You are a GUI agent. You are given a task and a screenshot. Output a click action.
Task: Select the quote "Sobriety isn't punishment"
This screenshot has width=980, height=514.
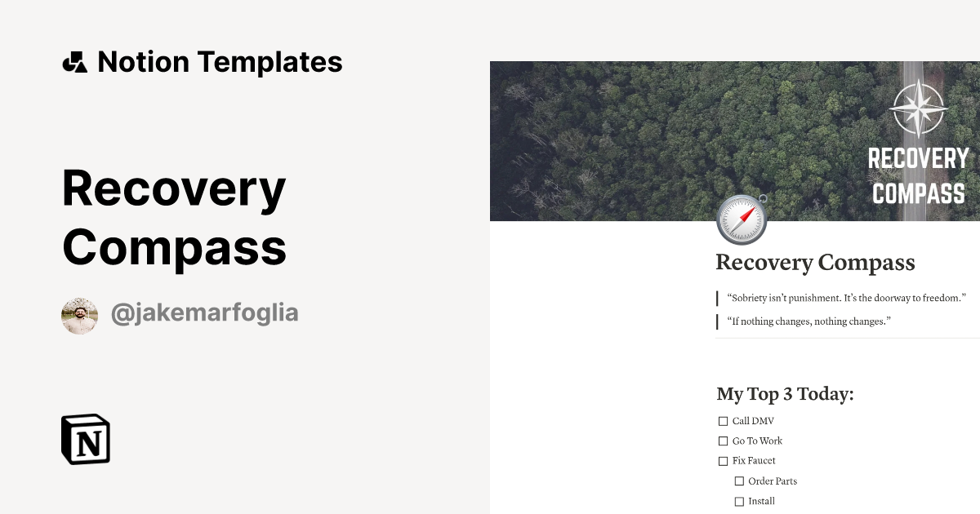click(x=845, y=298)
